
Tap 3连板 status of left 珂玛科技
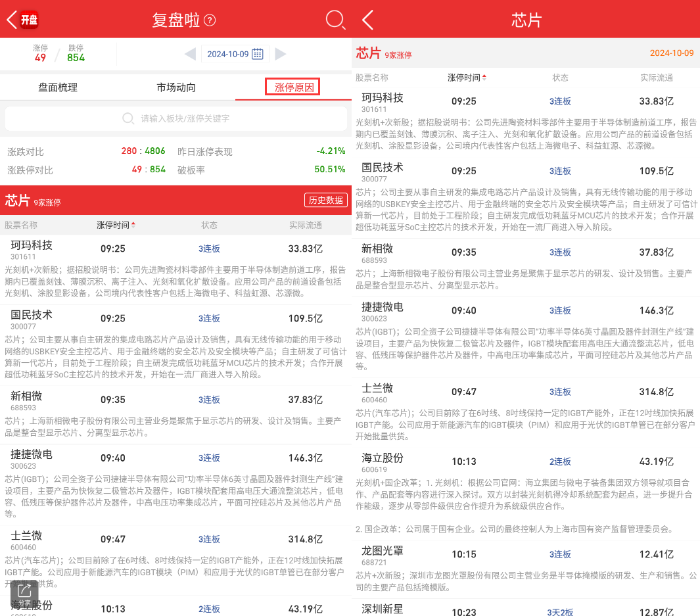[210, 249]
